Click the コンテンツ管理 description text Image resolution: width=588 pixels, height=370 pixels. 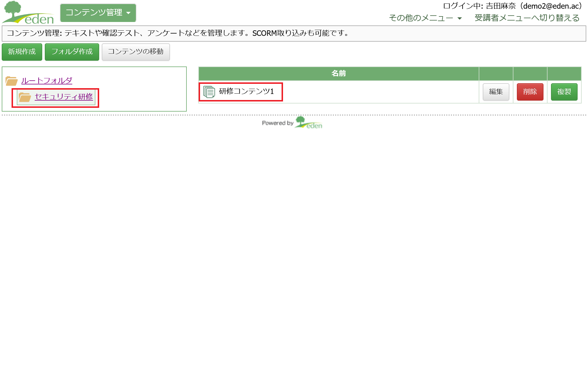(x=178, y=33)
